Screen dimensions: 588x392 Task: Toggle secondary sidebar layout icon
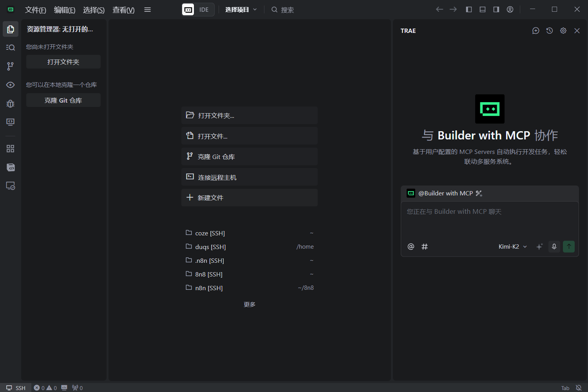click(x=496, y=9)
